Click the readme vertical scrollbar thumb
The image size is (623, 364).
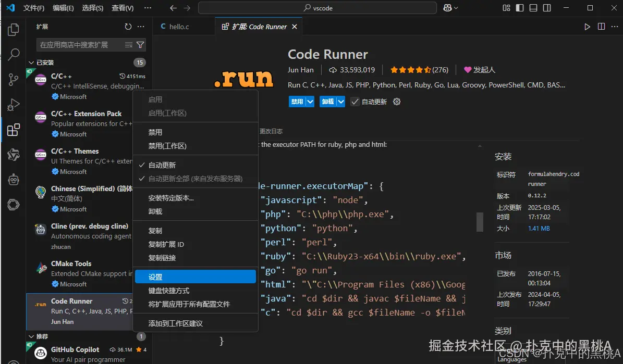[480, 222]
